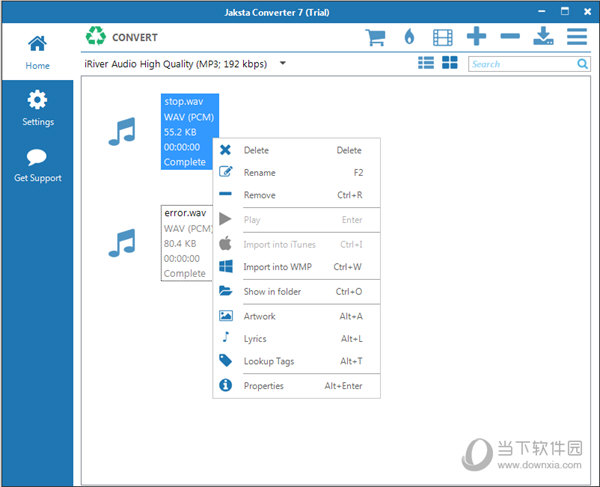
Task: Open the Home section in sidebar
Action: pos(37,52)
